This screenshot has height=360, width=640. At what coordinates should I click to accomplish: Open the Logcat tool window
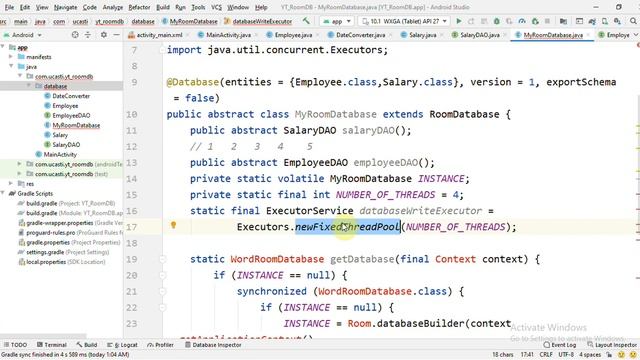tap(122, 345)
